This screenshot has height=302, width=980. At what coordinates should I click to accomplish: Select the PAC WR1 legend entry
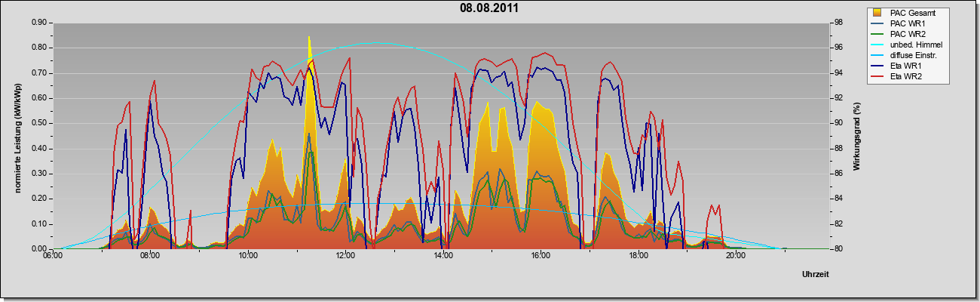pos(905,23)
